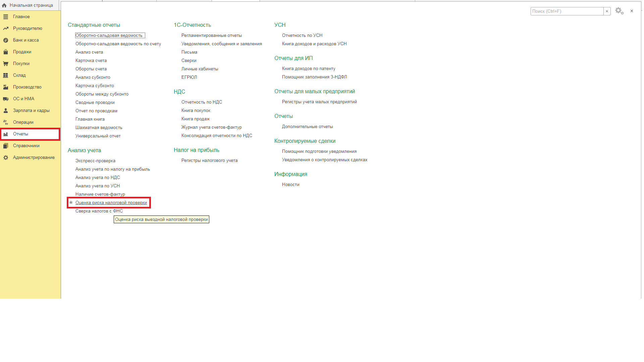
Task: Click the Банк и касса sidebar icon
Action: pos(6,40)
